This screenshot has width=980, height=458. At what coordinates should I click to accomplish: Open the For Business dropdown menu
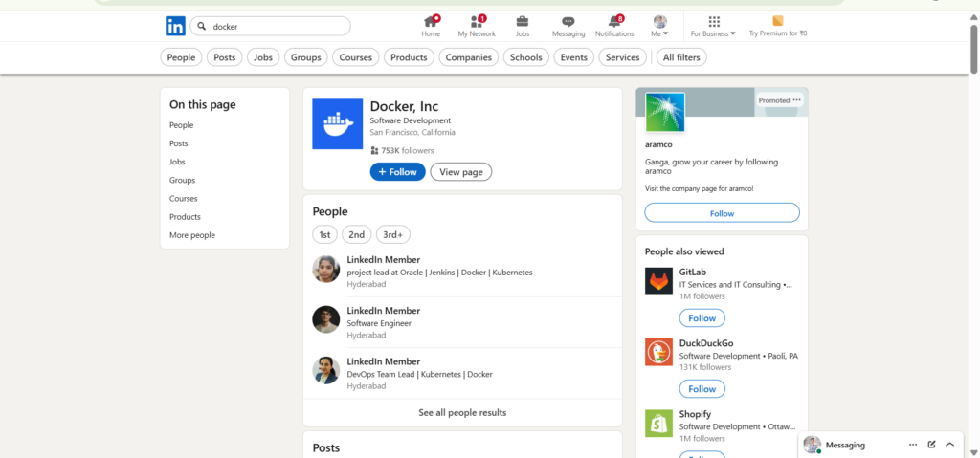pos(713,26)
